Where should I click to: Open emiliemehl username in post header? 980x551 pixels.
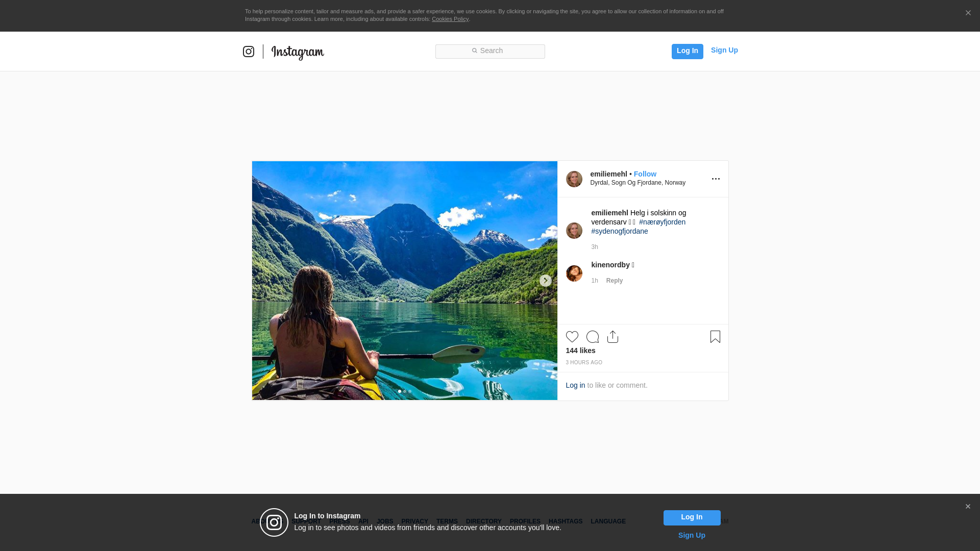pos(608,174)
